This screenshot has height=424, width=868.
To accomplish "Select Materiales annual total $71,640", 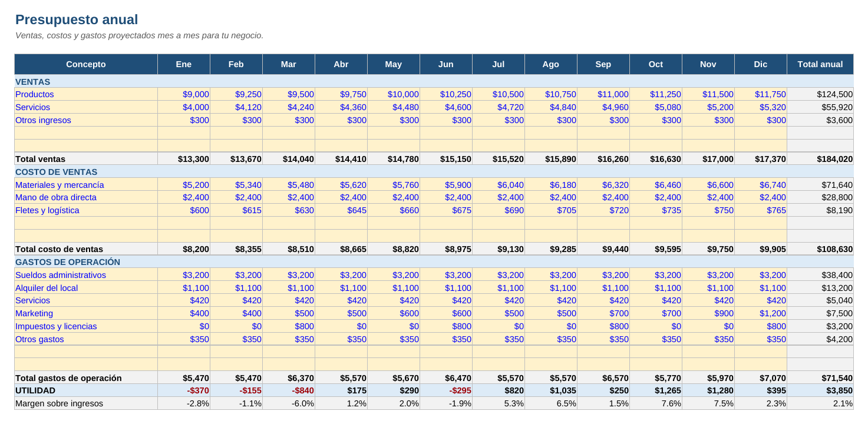I will 820,184.
